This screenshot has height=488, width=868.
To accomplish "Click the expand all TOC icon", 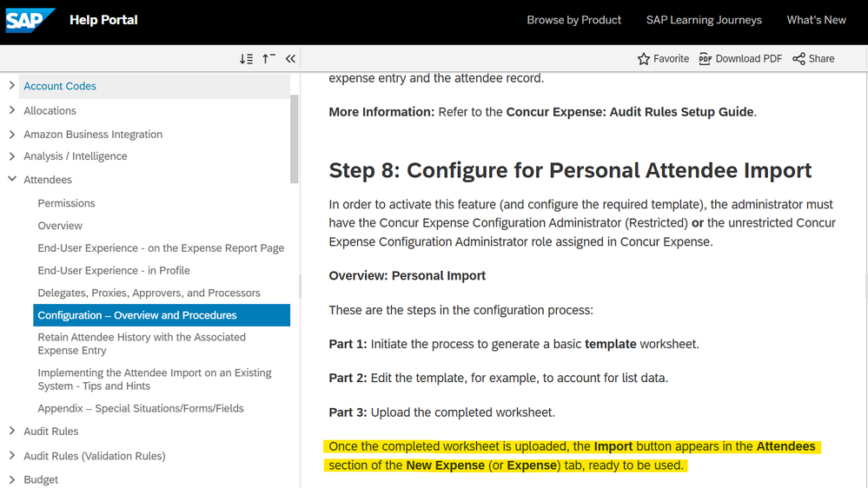I will coord(247,59).
